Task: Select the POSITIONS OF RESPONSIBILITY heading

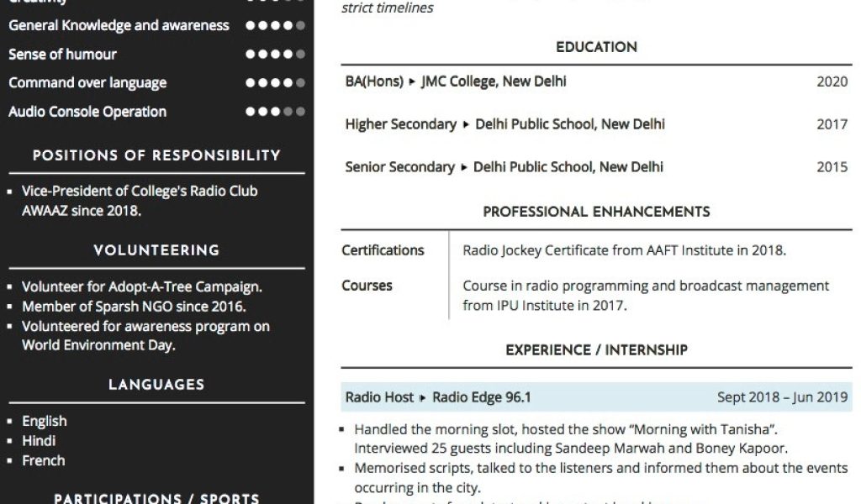Action: [156, 155]
